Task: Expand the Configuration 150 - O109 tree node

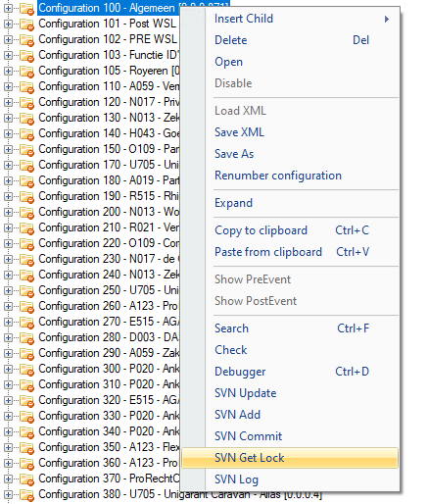Action: tap(8, 149)
